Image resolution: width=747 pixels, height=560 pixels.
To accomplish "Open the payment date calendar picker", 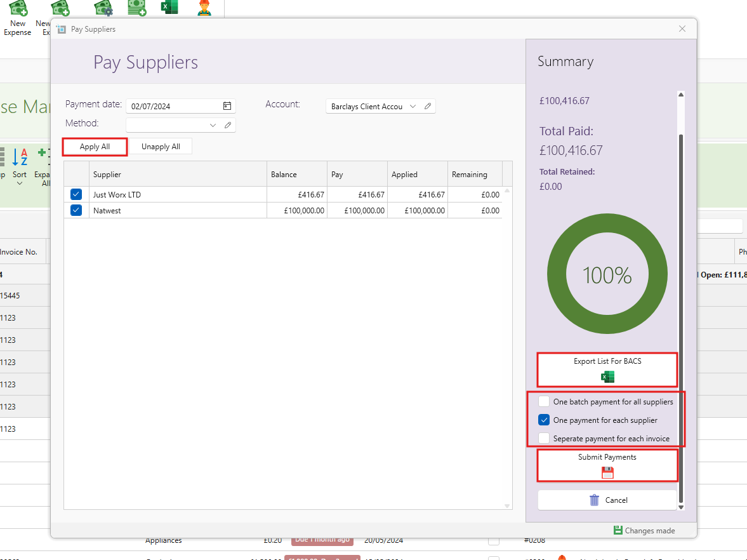I will click(227, 106).
